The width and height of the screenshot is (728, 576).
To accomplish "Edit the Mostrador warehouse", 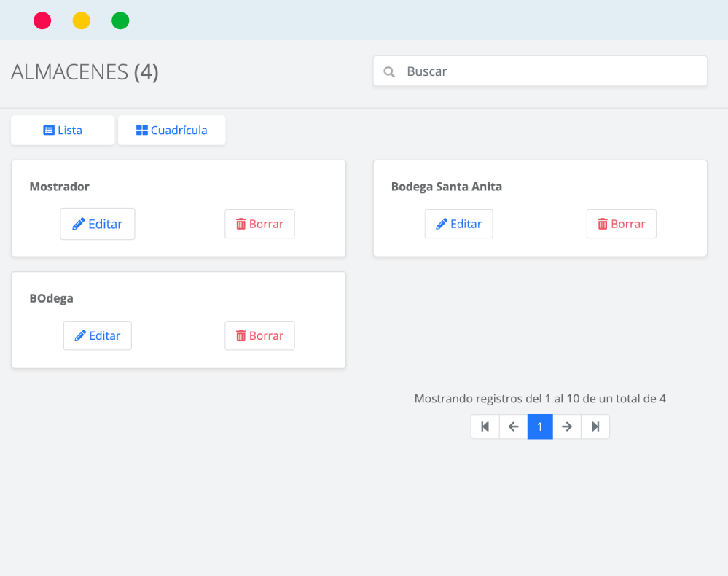I will click(98, 224).
